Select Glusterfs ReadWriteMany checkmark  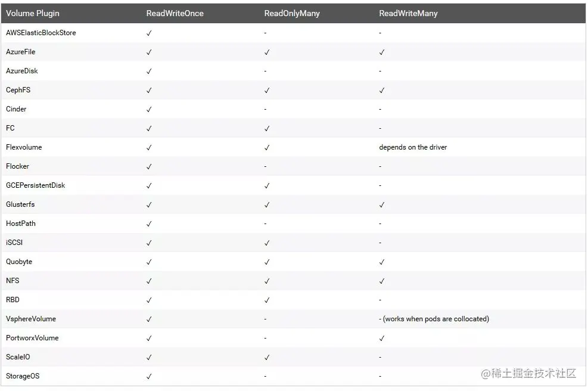(x=381, y=205)
